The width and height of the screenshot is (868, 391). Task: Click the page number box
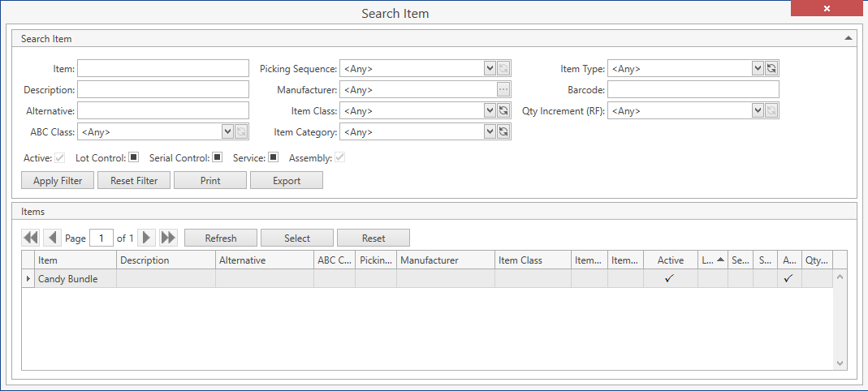(101, 238)
